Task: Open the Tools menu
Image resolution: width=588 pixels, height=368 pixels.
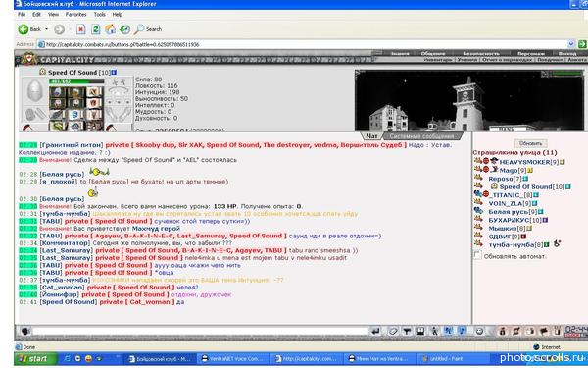Action: pos(99,15)
